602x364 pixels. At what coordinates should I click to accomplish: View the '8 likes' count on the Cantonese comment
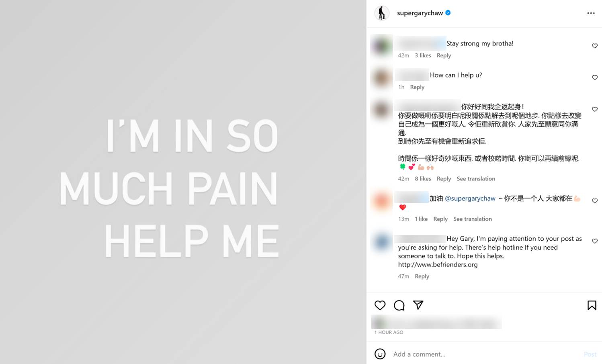pyautogui.click(x=423, y=179)
